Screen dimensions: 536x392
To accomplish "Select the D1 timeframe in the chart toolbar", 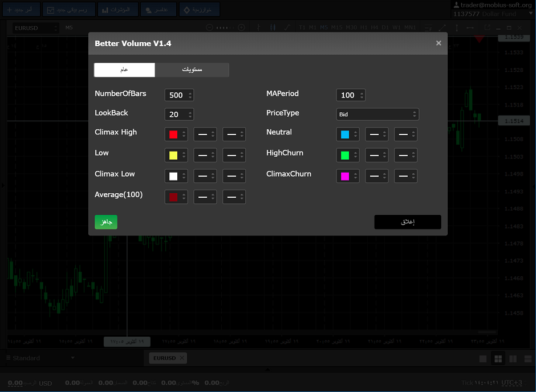I will click(385, 27).
